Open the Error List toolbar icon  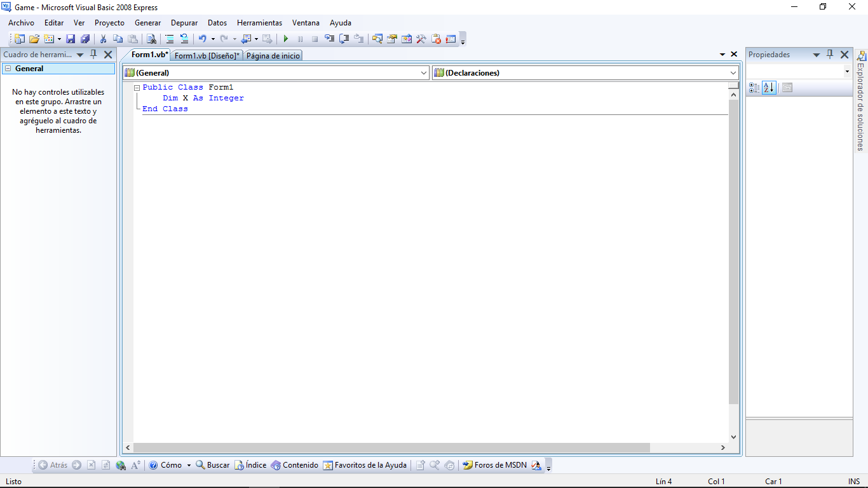tap(436, 39)
